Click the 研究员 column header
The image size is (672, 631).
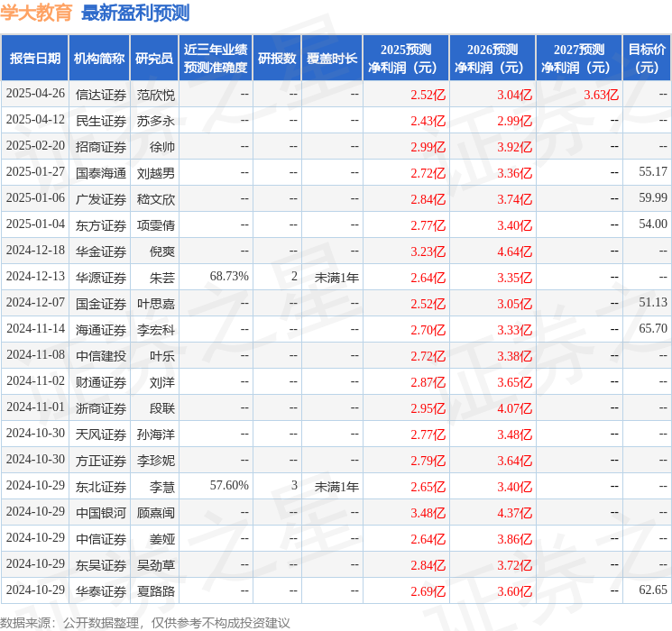tap(154, 59)
